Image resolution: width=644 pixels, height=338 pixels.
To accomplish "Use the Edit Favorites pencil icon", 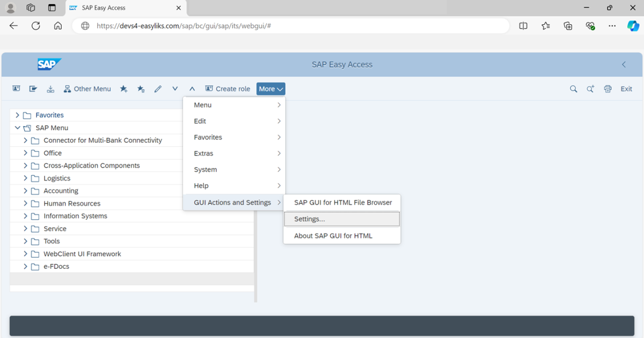I will tap(158, 89).
